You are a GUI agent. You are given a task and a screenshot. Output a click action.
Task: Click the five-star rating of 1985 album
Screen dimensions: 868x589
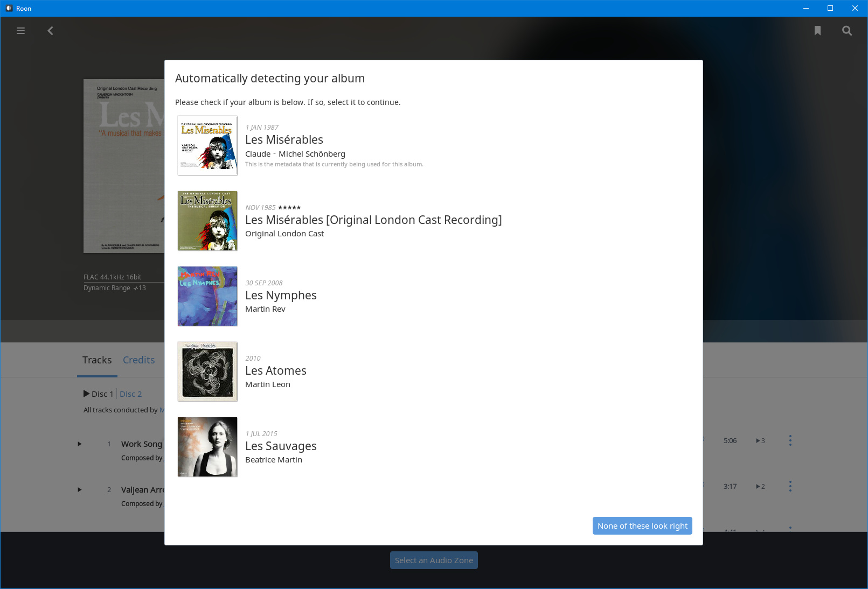tap(289, 207)
